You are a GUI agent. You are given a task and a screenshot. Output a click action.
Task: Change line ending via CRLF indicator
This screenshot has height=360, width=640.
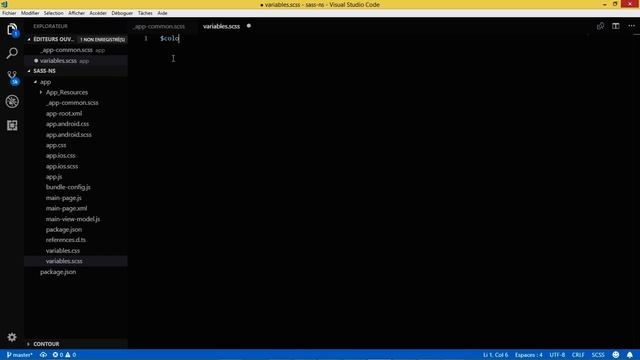point(578,355)
